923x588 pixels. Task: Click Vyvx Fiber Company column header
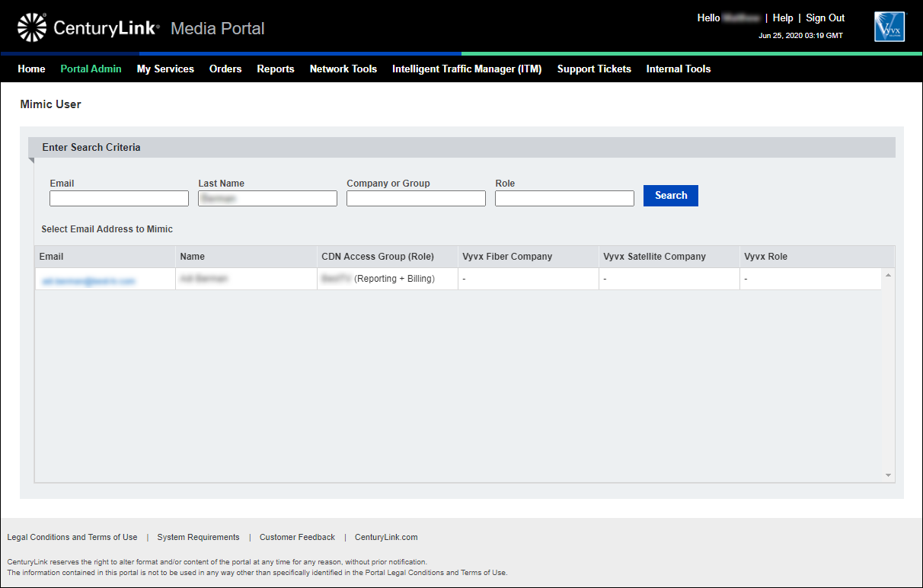pyautogui.click(x=529, y=257)
